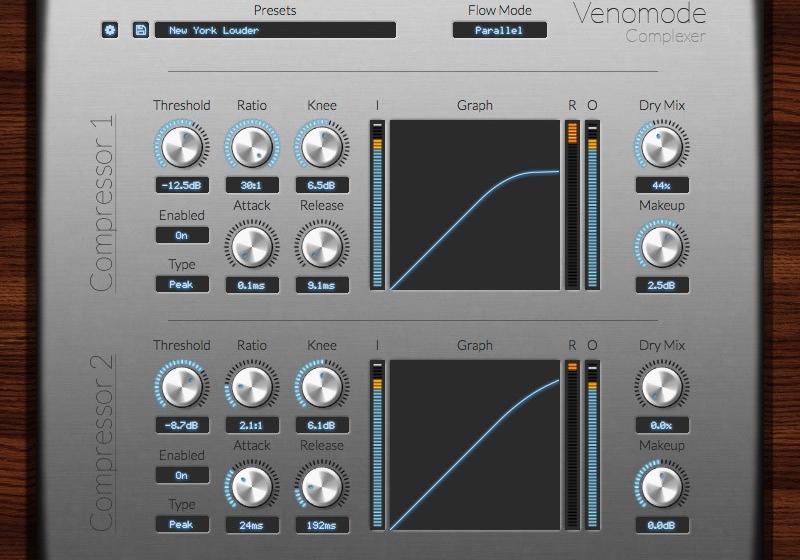This screenshot has height=560, width=800.
Task: Select the 30:1 ratio value field
Action: pos(253,185)
